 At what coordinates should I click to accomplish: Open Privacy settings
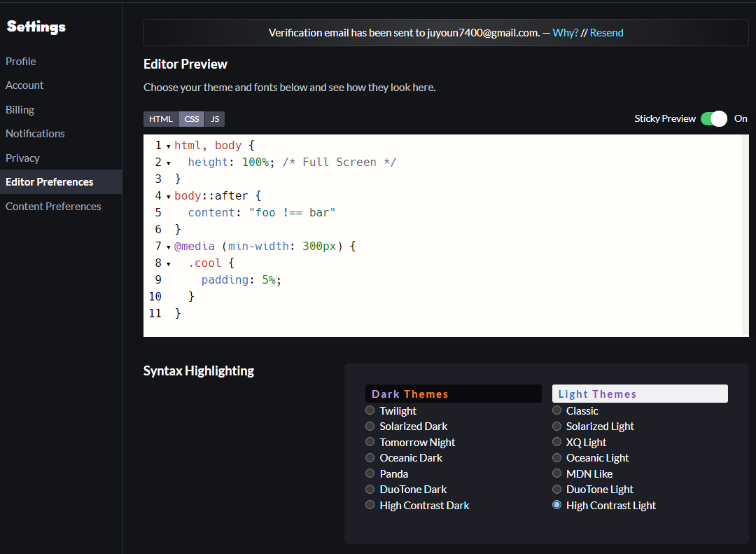[x=22, y=158]
